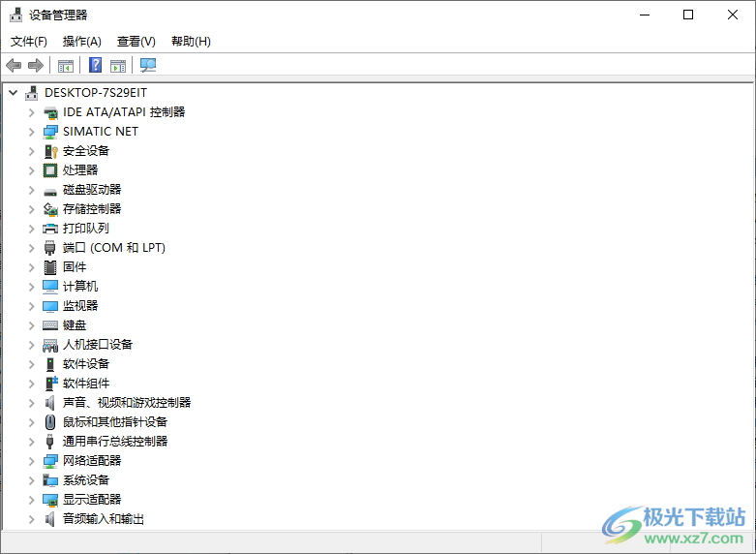Select the 声音、视频和游戏控制器 label
This screenshot has width=756, height=554.
[x=127, y=403]
